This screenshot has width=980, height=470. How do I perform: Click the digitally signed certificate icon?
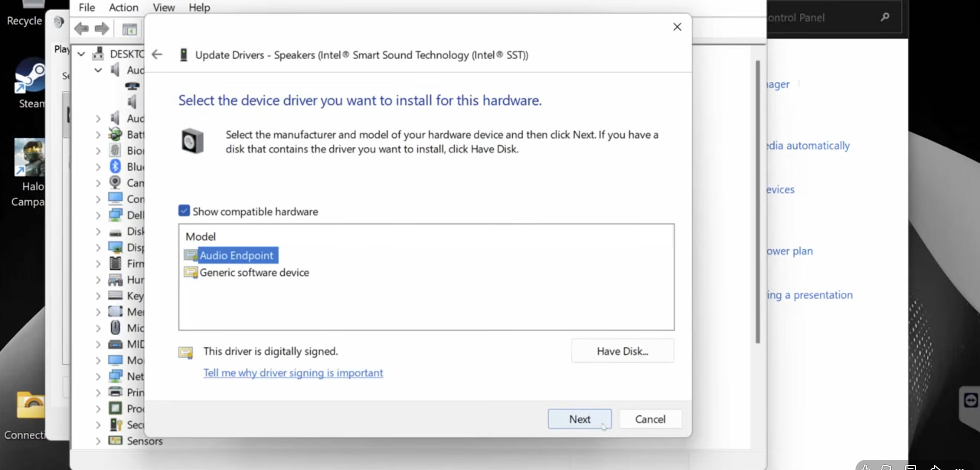pyautogui.click(x=186, y=353)
